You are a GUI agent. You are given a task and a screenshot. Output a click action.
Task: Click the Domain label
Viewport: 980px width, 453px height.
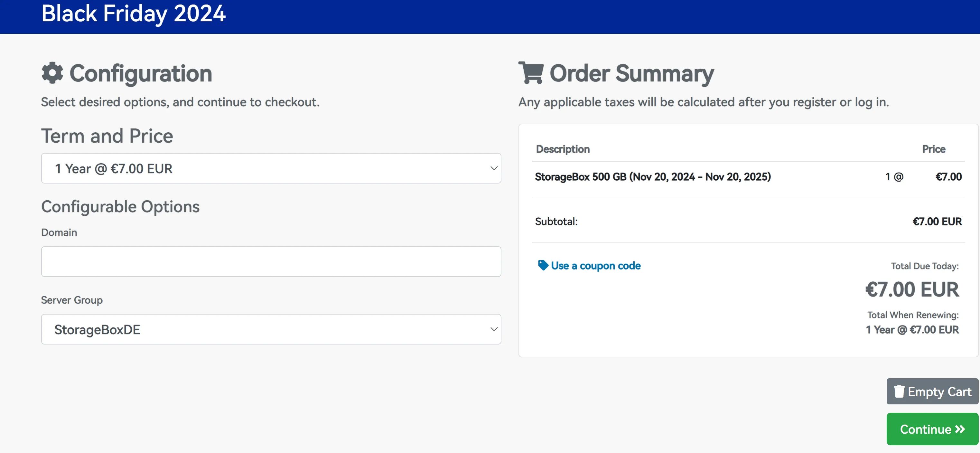point(59,232)
